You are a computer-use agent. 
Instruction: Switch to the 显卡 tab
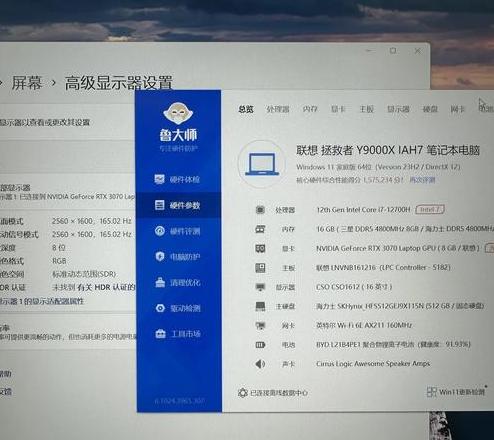tap(338, 109)
